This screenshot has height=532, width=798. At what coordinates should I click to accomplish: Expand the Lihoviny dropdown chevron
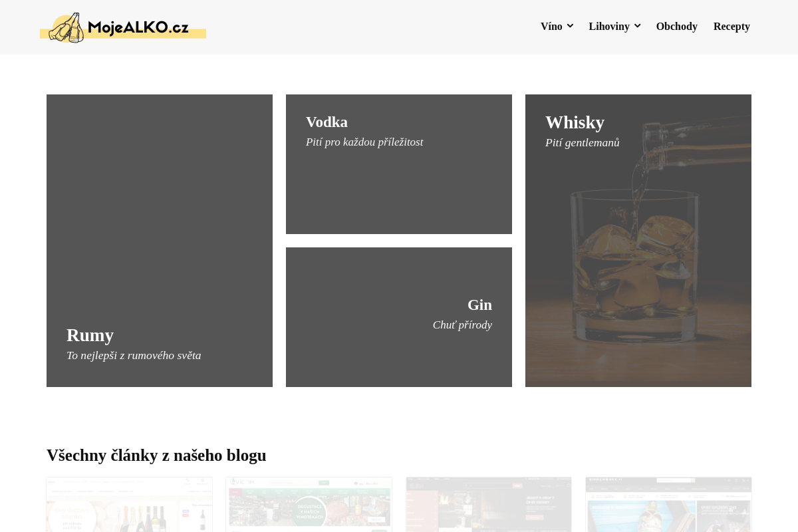click(x=637, y=26)
